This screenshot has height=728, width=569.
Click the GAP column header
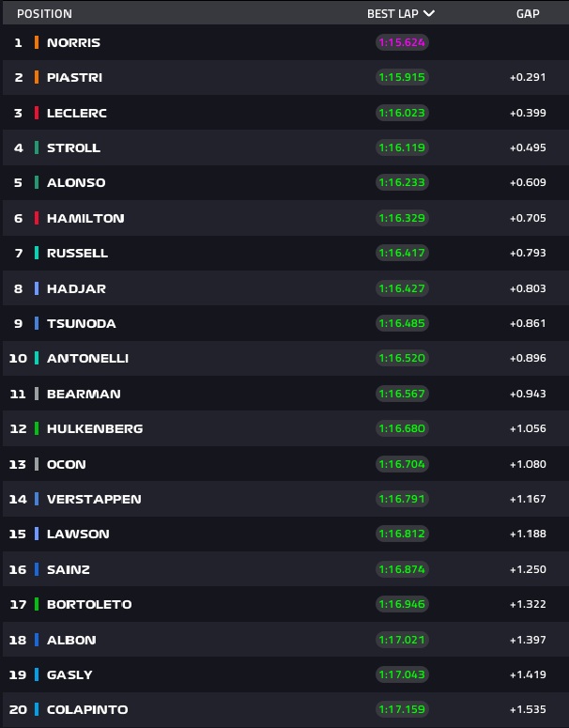pos(528,14)
